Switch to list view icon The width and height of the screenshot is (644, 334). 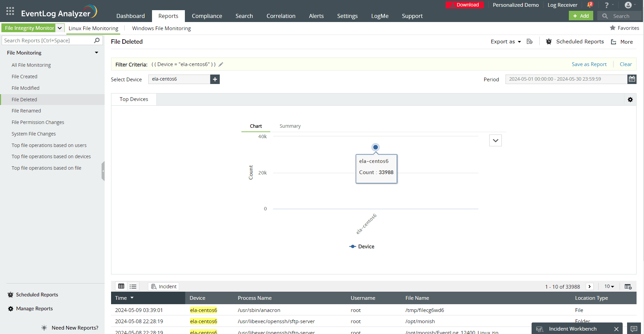[x=133, y=286]
